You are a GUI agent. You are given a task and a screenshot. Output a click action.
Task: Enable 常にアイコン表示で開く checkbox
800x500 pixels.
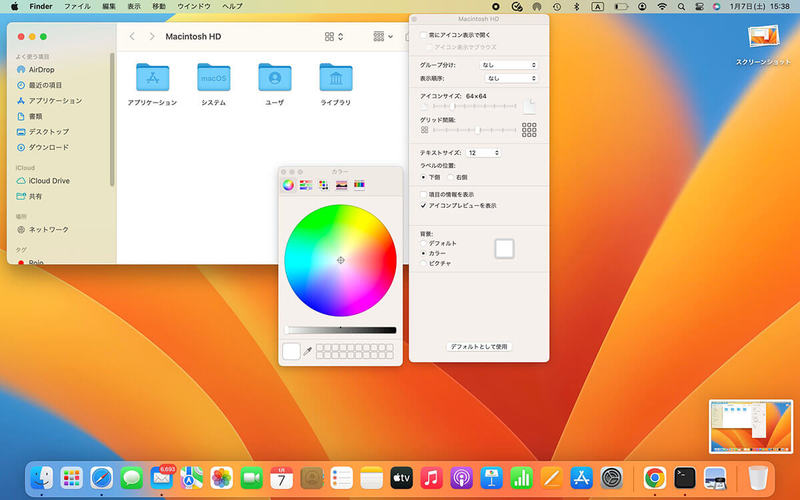tap(423, 35)
